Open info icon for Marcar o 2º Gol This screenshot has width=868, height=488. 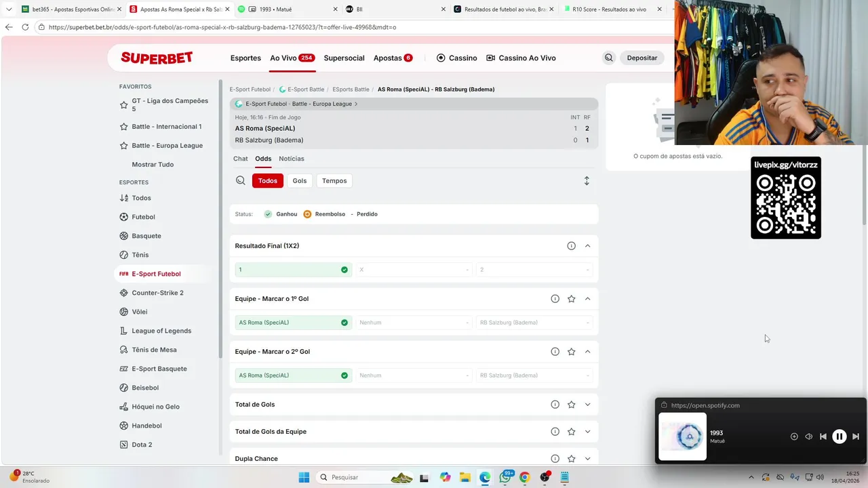[555, 352]
